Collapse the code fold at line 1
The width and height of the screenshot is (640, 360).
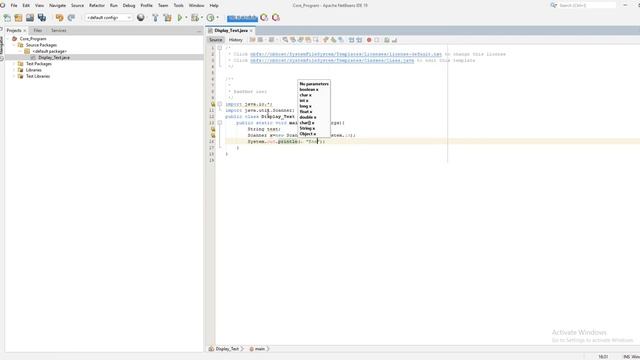(220, 48)
